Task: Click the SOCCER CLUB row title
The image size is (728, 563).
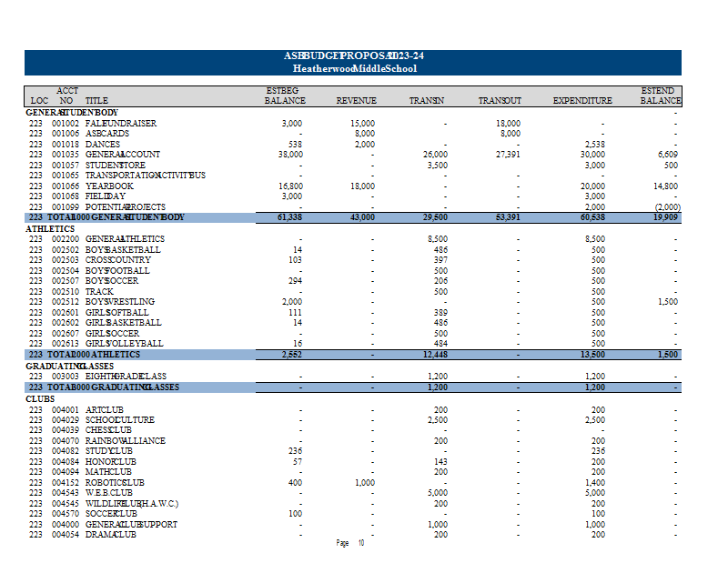Action: [111, 514]
